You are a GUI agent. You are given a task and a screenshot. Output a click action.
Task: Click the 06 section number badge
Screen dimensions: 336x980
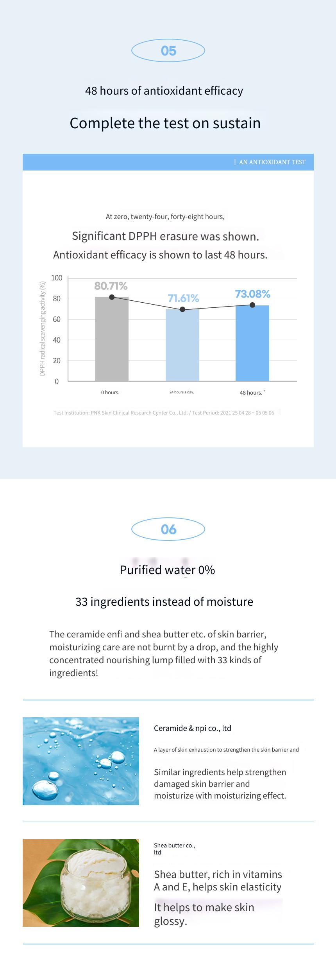[168, 529]
